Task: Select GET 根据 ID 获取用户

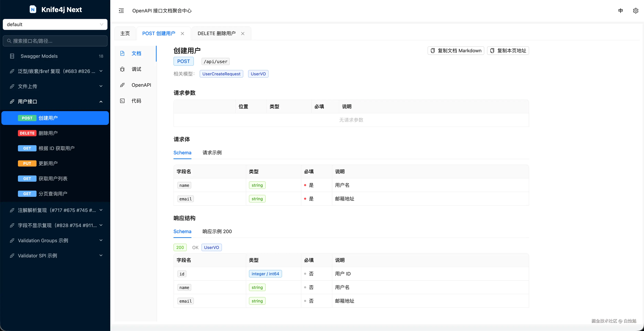Action: (x=55, y=148)
